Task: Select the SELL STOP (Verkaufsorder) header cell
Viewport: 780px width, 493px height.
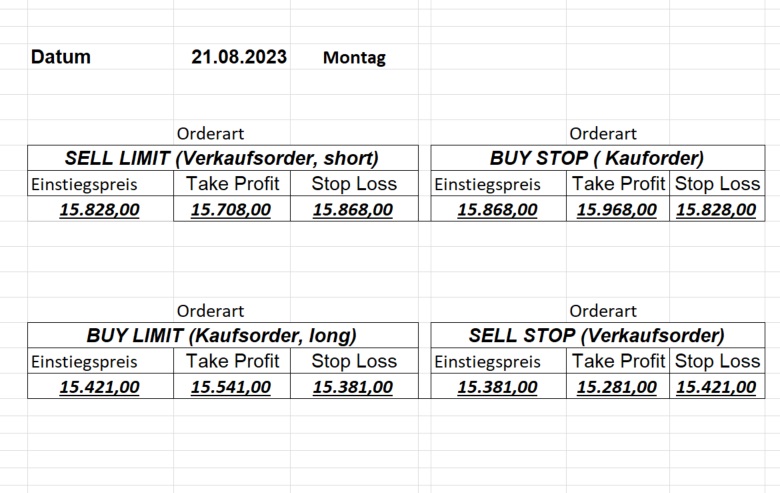Action: [597, 336]
